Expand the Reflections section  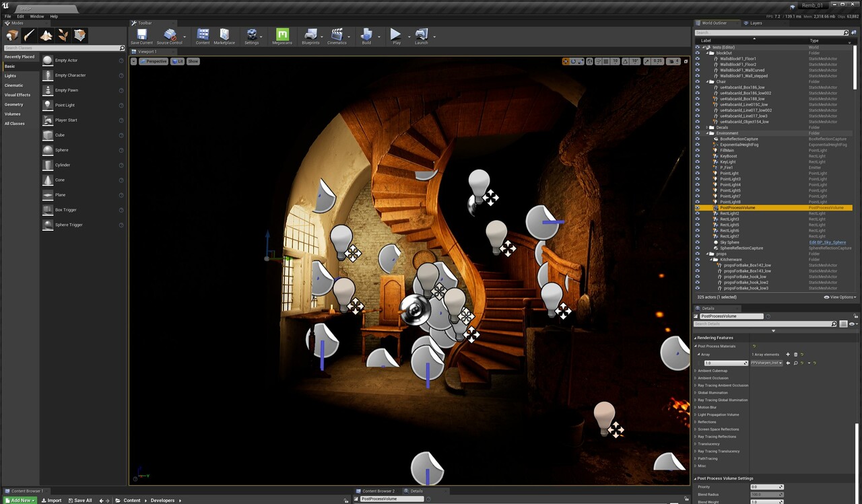pyautogui.click(x=696, y=422)
